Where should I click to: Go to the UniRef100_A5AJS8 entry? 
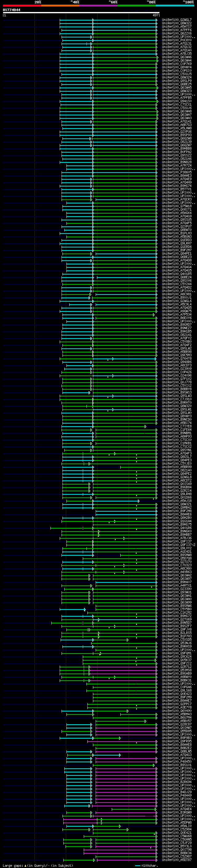[x=176, y=501]
